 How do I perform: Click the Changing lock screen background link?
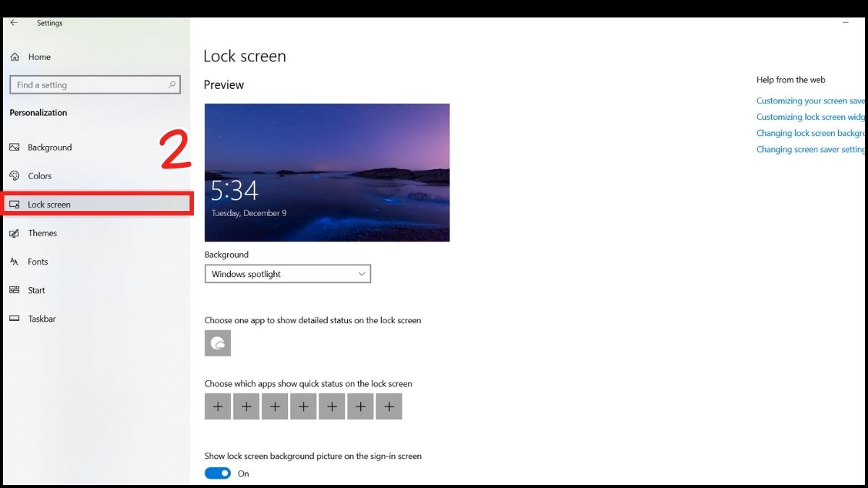click(x=809, y=133)
